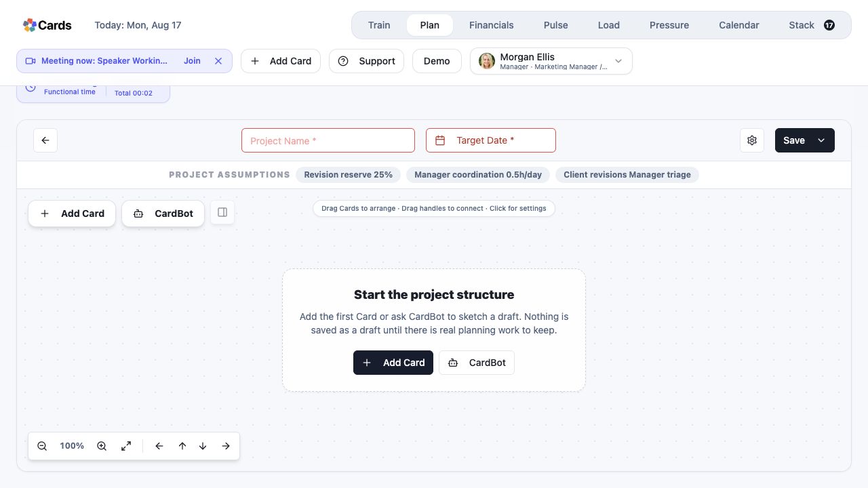Pan canvas left with arrow icon

click(x=159, y=446)
